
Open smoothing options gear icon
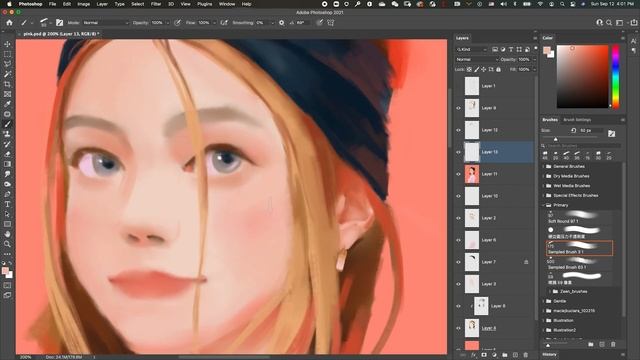282,23
